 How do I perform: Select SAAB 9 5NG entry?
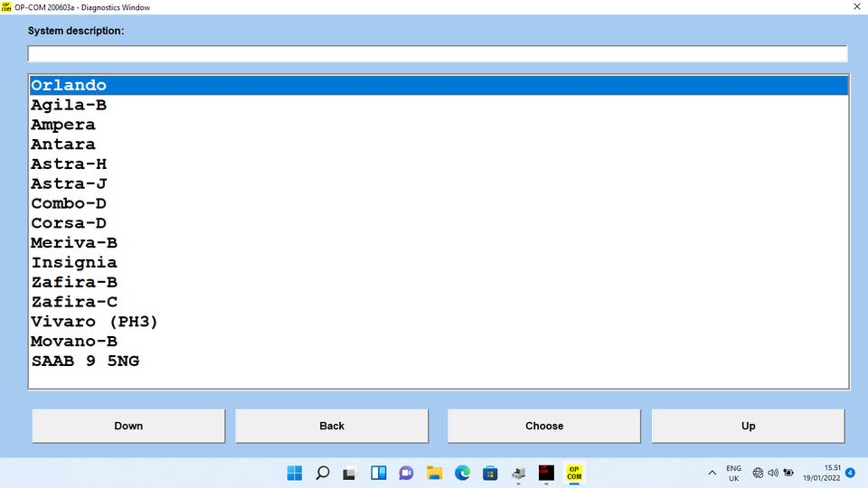click(439, 361)
